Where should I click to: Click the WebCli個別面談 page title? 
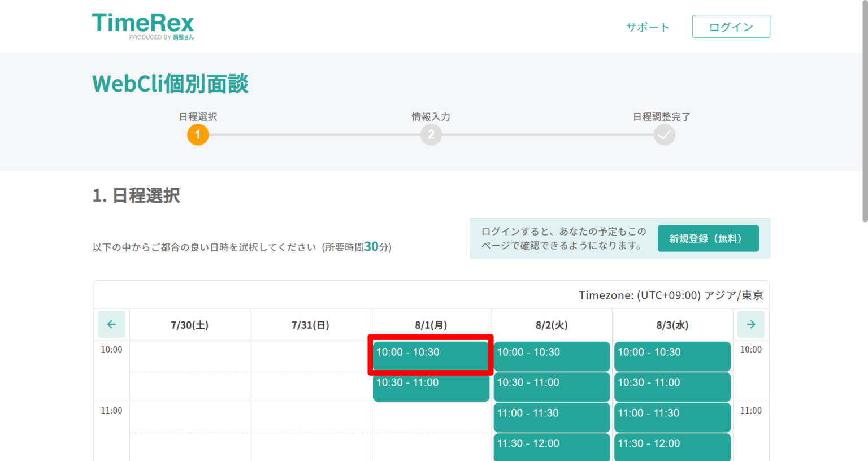pos(170,84)
